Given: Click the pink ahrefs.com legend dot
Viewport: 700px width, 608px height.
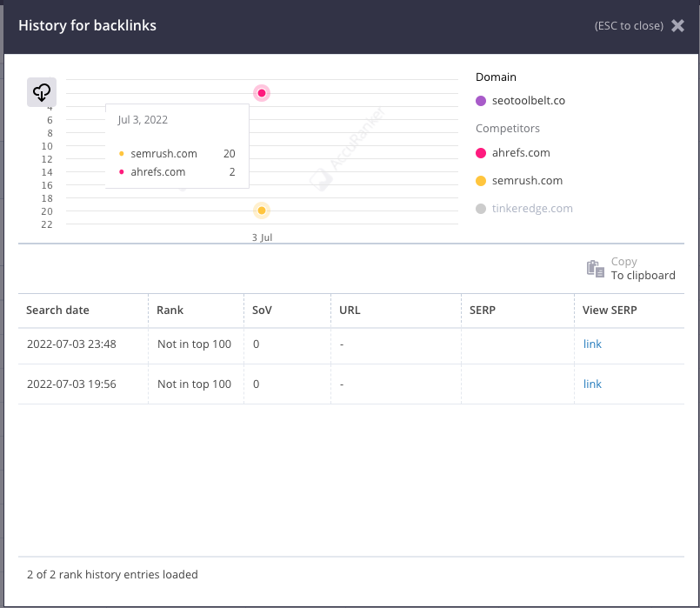Looking at the screenshot, I should coord(481,153).
